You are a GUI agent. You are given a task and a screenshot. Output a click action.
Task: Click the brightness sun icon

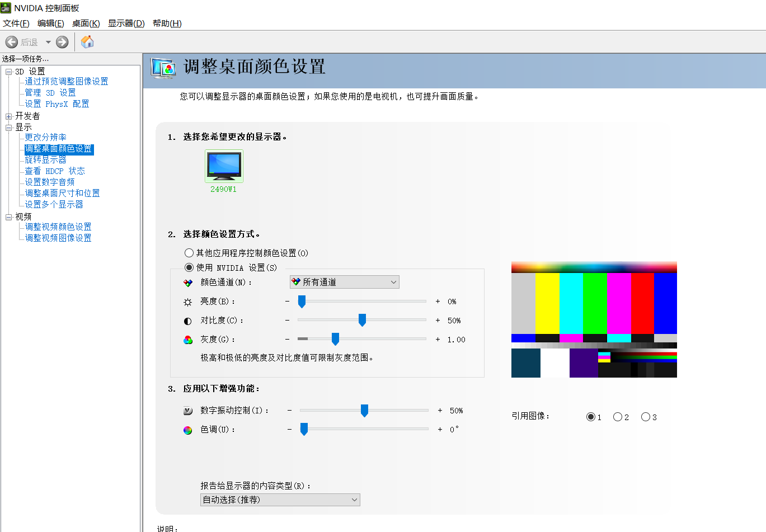pos(188,302)
